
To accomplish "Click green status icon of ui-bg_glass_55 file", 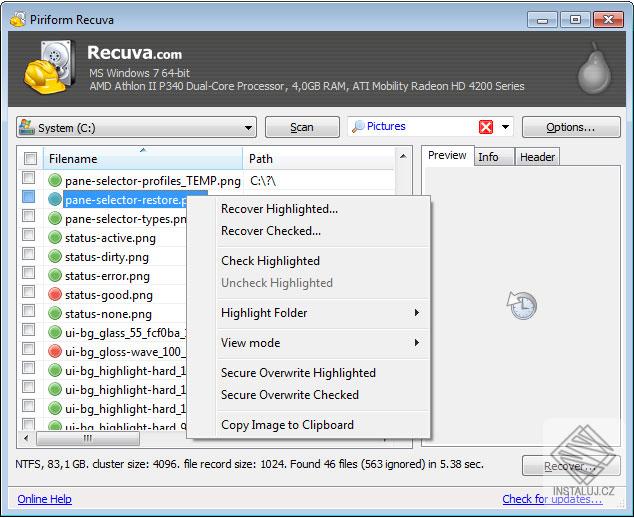I will coord(55,332).
